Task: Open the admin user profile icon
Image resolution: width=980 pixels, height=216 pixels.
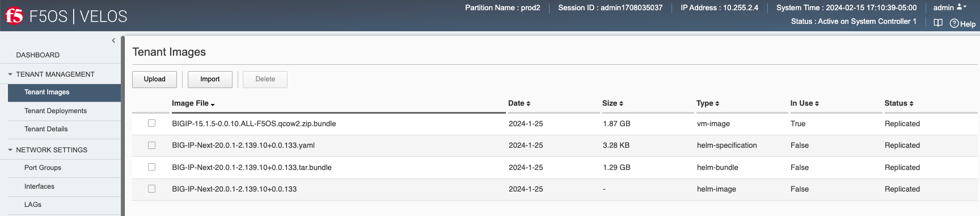Action: coord(960,7)
